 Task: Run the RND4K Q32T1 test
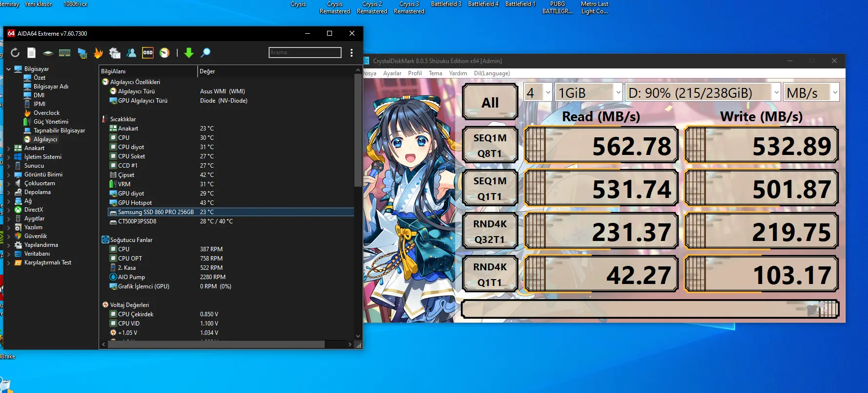[x=490, y=232]
